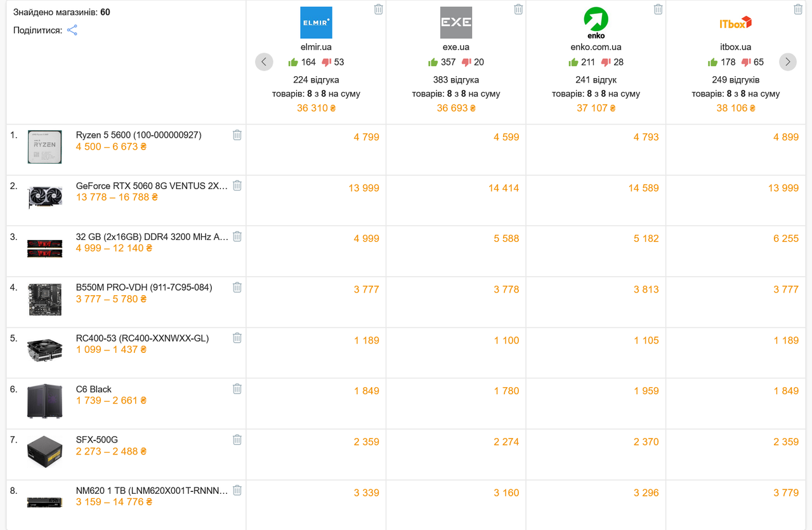Open Ryzen 5 5600 product title
This screenshot has width=812, height=530.
pyautogui.click(x=139, y=135)
